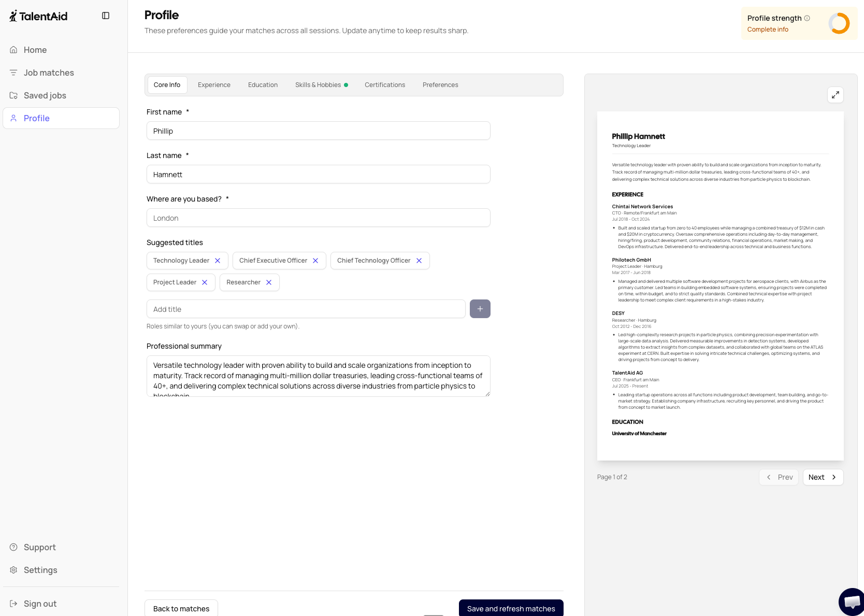
Task: Click the Add title input field
Action: 306,309
